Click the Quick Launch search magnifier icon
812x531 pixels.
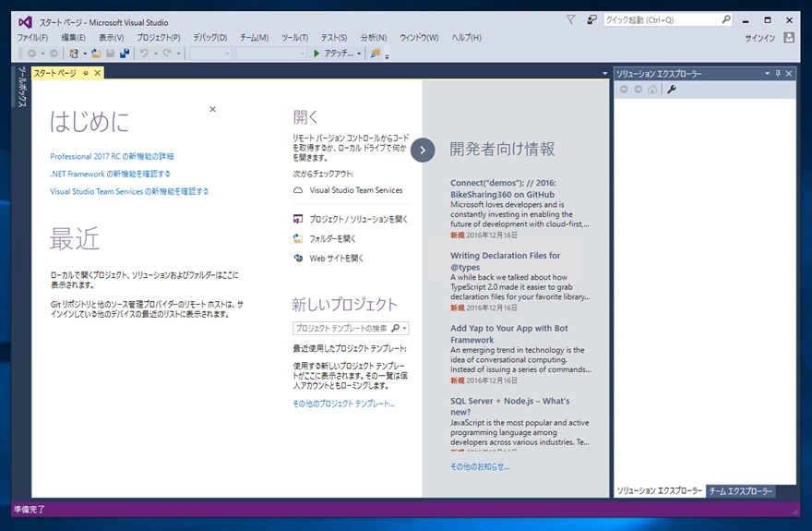pos(726,19)
